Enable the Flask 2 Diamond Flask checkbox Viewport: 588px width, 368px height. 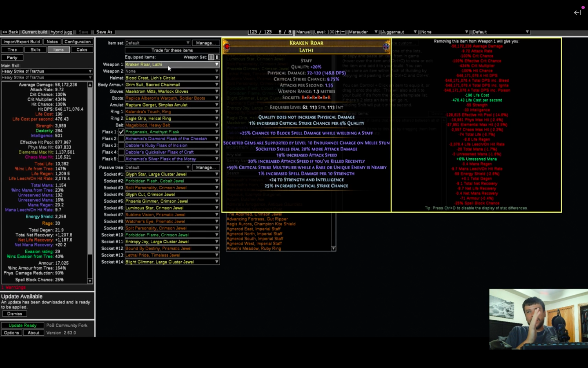click(x=121, y=139)
